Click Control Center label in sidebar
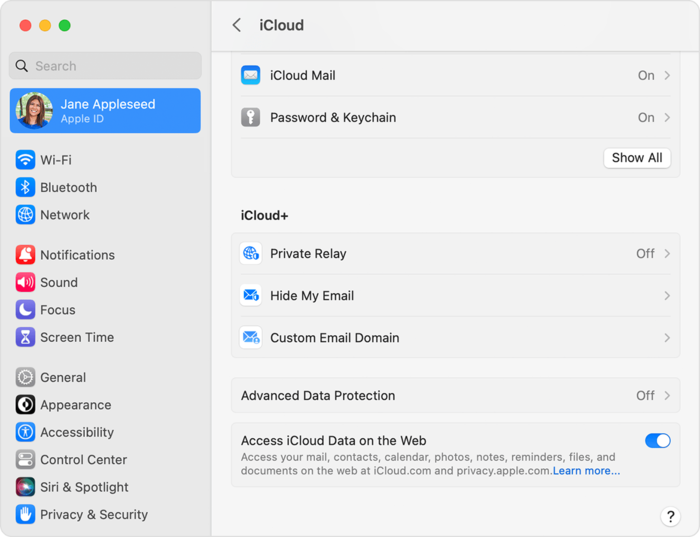 click(83, 460)
